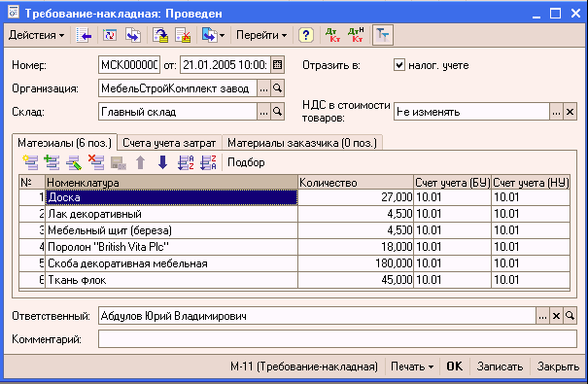Click the Записать button

500,367
